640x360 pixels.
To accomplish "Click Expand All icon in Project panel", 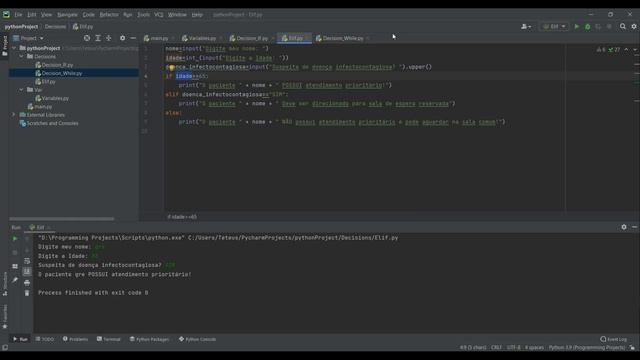I will [98, 38].
